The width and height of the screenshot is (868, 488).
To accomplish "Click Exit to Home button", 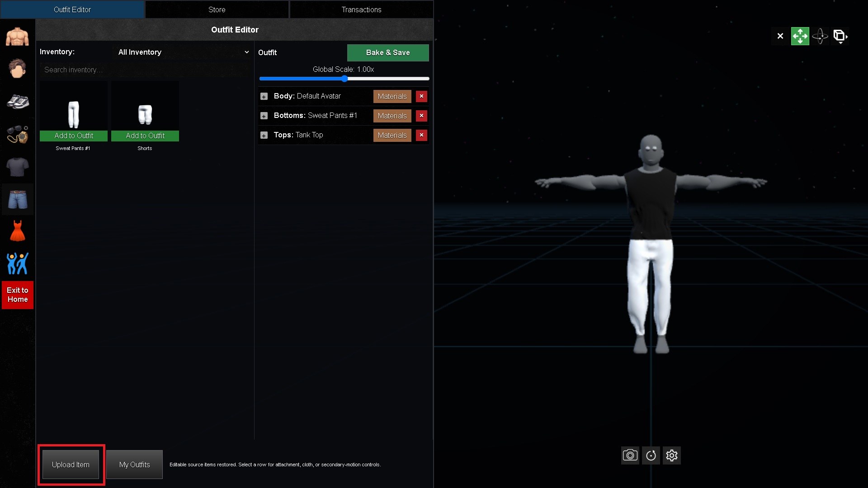I will [x=18, y=295].
